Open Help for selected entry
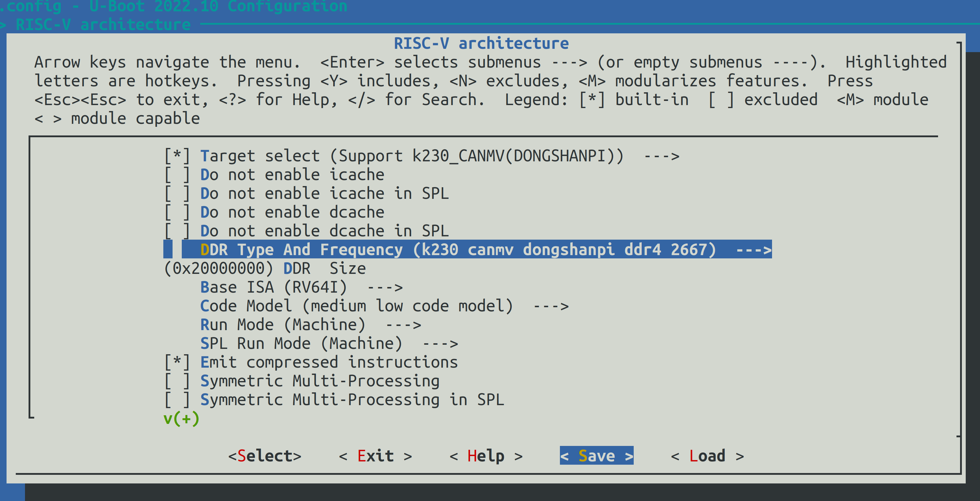The height and width of the screenshot is (501, 980). 486,456
